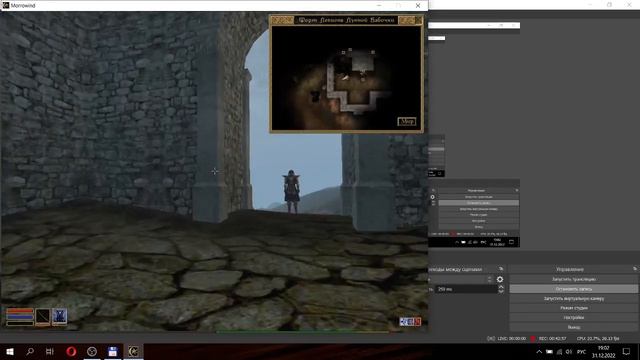Open scene transition properties gear icon
640x360 pixels.
pos(500,280)
